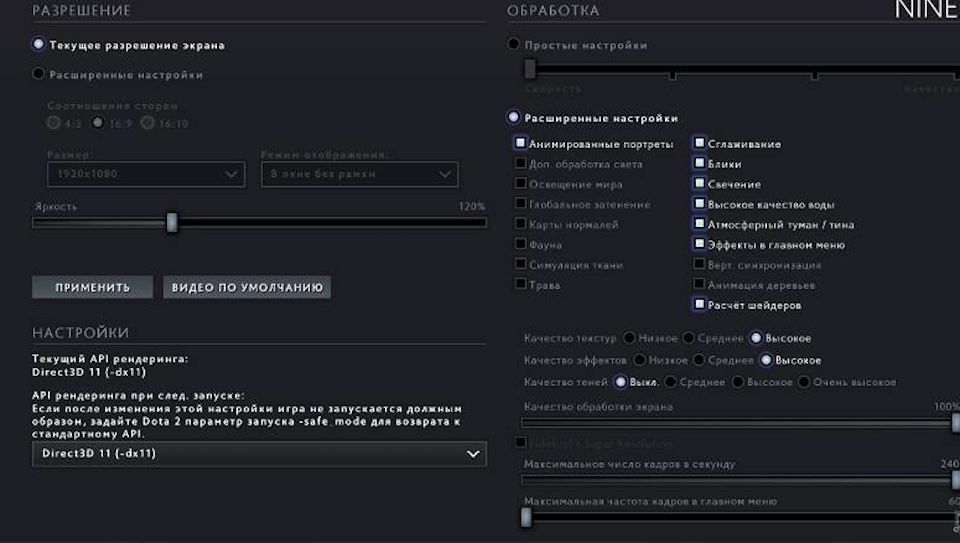Click the brightness 'Яркость' slider handle
The width and height of the screenshot is (960, 543).
[x=172, y=222]
